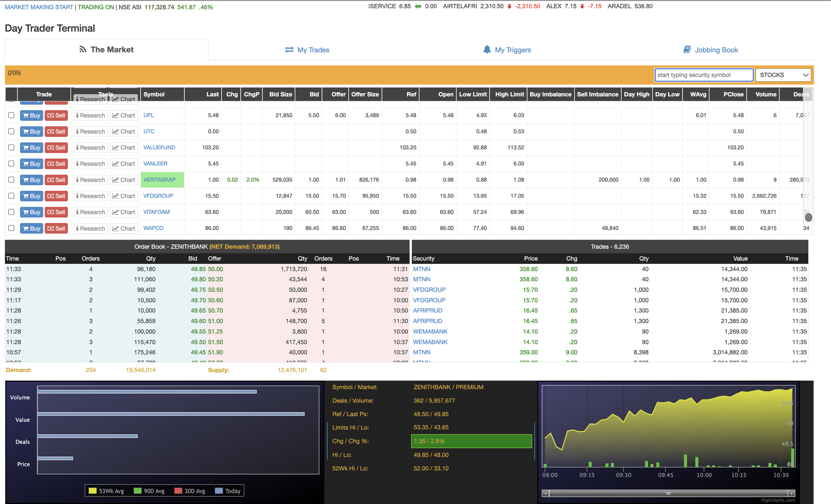
Task: Click the Buy cart button for WAPCO
Action: point(31,228)
